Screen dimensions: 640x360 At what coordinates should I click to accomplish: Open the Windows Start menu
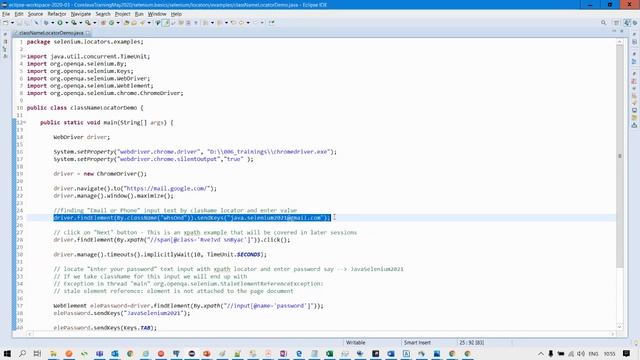(7, 353)
